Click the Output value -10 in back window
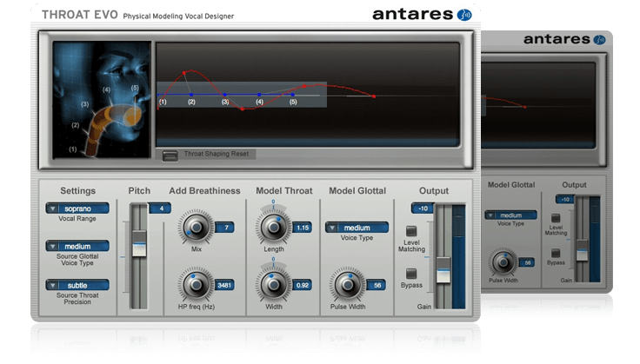The height and width of the screenshot is (364, 640). click(565, 199)
